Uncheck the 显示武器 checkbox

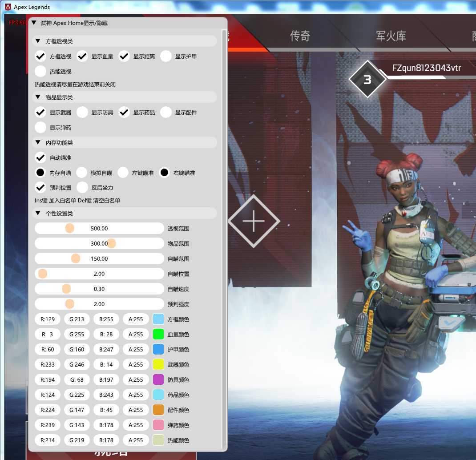pyautogui.click(x=40, y=113)
